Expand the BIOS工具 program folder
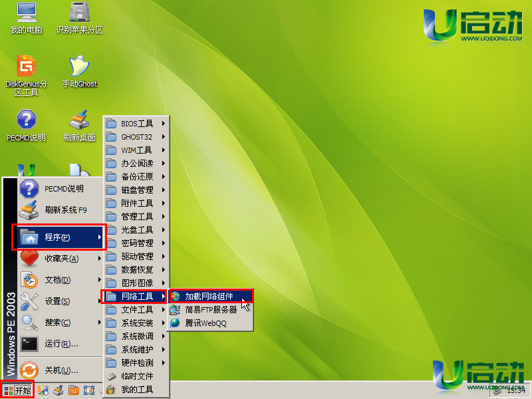 (x=136, y=124)
